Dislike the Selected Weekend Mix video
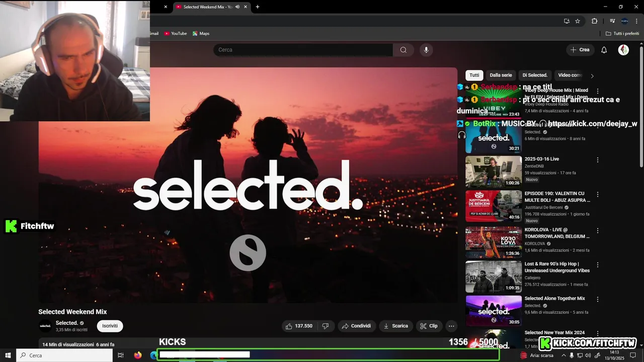Screen dimensions: 644x362 point(326,326)
